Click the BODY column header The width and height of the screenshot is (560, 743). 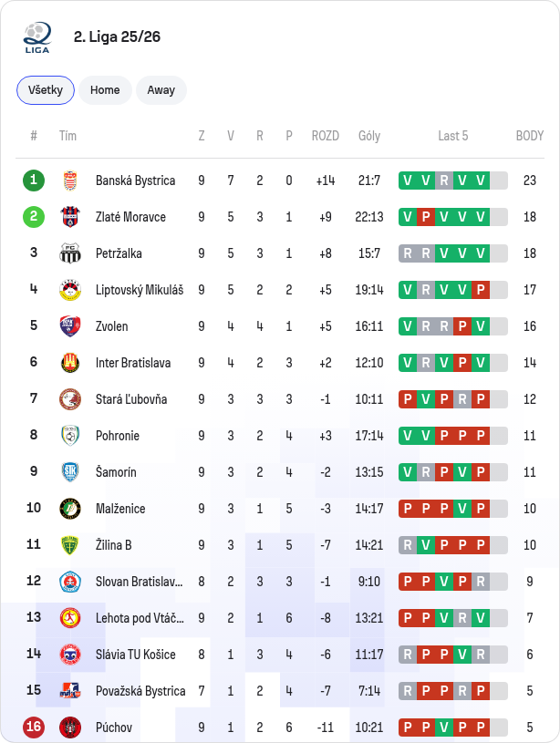point(530,136)
